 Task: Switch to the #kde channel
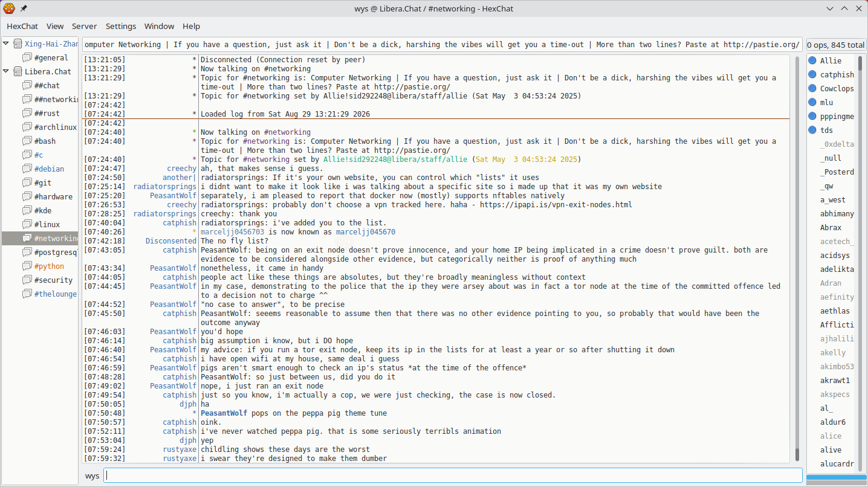[43, 210]
